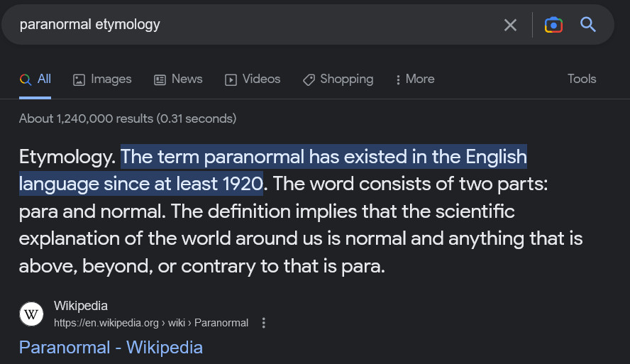Click the en.wikipedia.org breadcrumb URL

(150, 323)
